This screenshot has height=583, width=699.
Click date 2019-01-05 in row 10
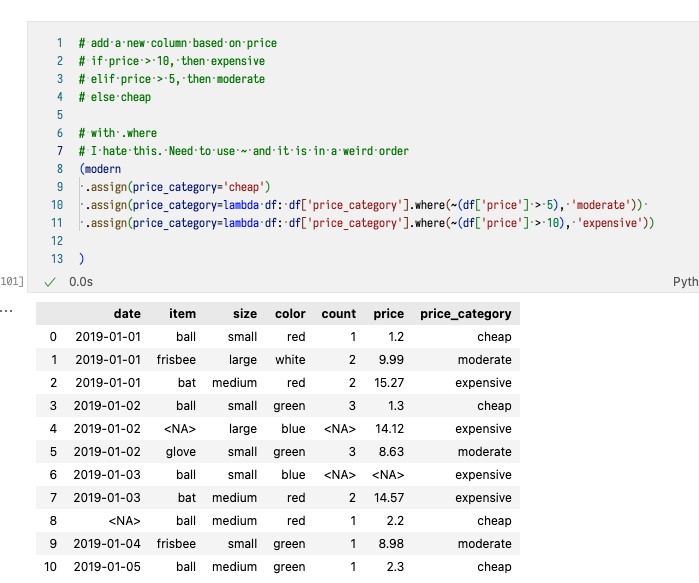[107, 567]
